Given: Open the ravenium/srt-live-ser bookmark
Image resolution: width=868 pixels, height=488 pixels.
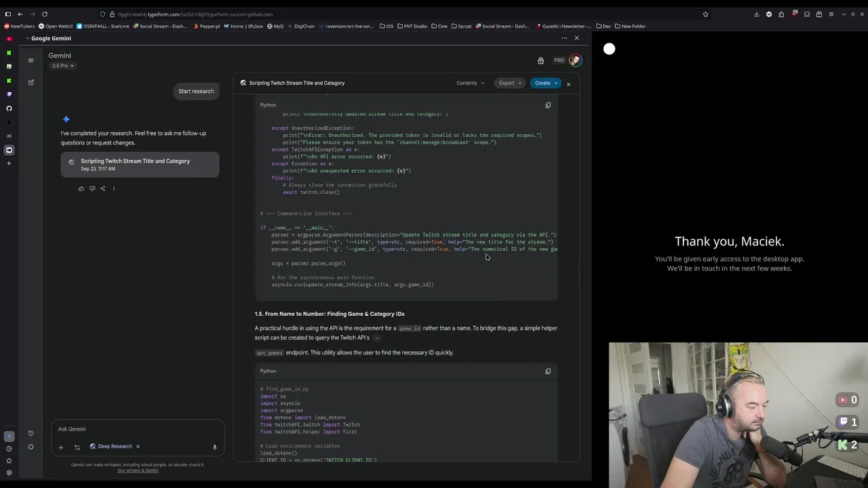Looking at the screenshot, I should pos(347,26).
